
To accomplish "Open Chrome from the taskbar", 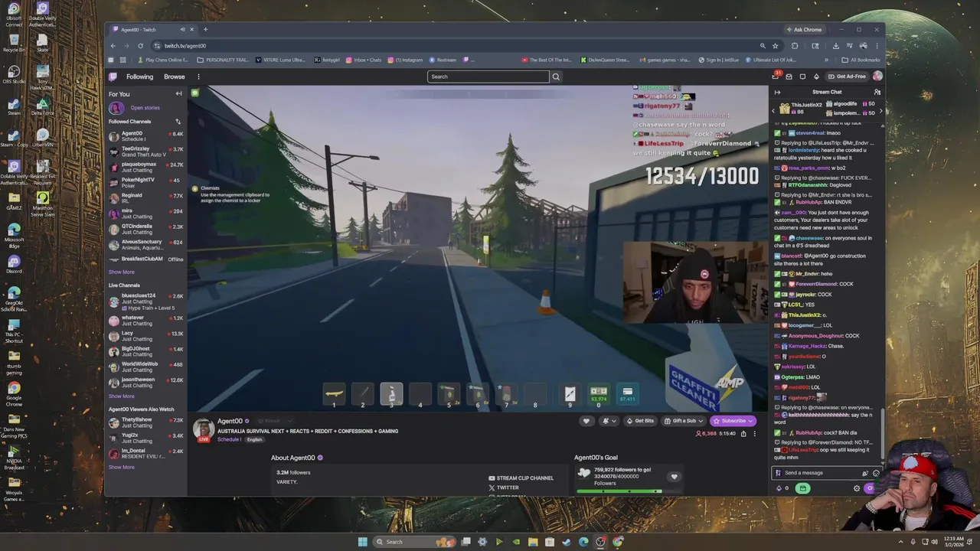I will (617, 542).
